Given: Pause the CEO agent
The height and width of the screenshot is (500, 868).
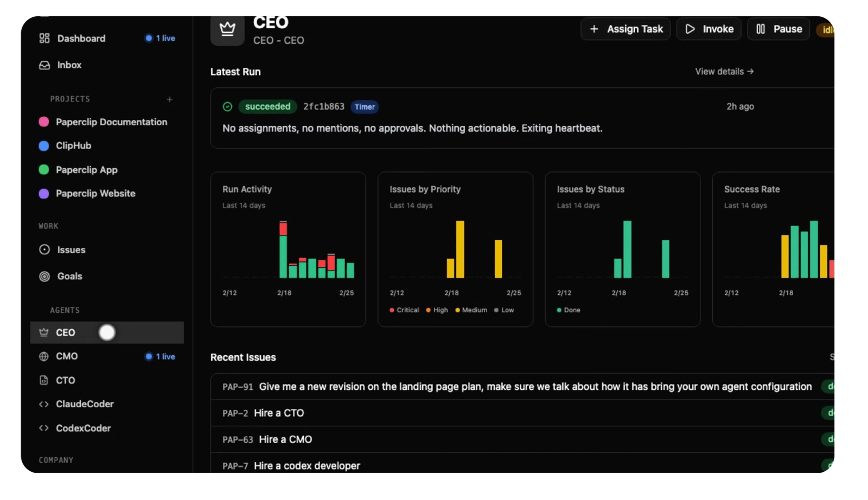Looking at the screenshot, I should click(778, 29).
